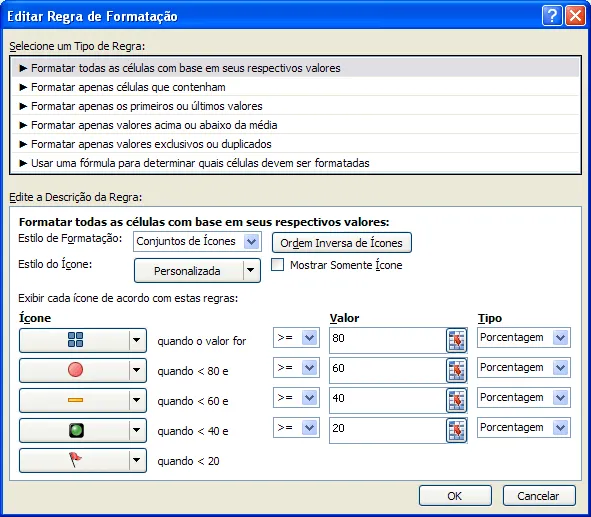Click Ordem Inversa de Ícones button

(341, 243)
